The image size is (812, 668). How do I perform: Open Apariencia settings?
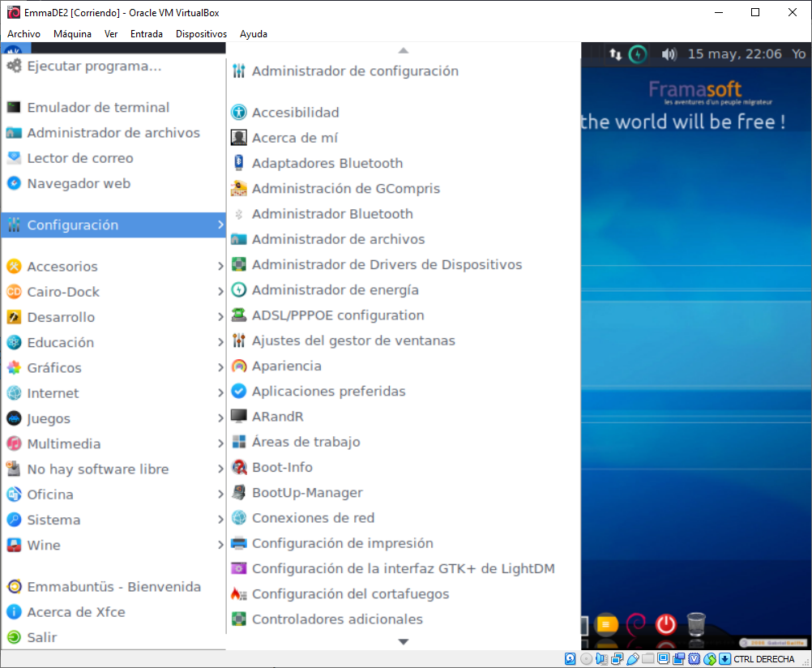[287, 366]
